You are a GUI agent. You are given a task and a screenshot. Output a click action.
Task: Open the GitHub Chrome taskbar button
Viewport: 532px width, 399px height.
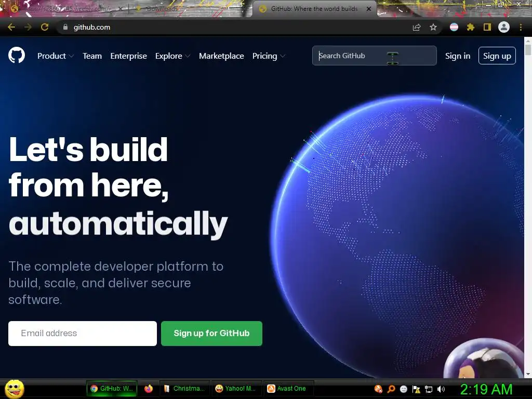pyautogui.click(x=112, y=389)
